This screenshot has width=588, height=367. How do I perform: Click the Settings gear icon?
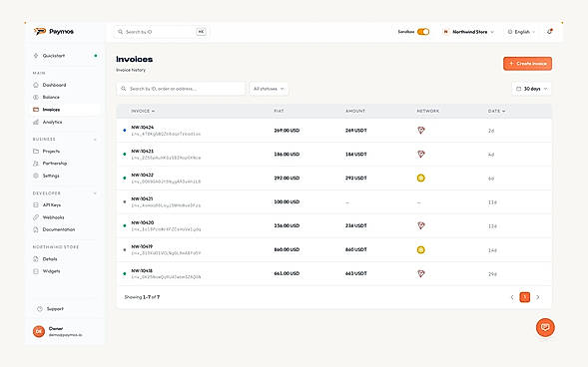pos(36,176)
